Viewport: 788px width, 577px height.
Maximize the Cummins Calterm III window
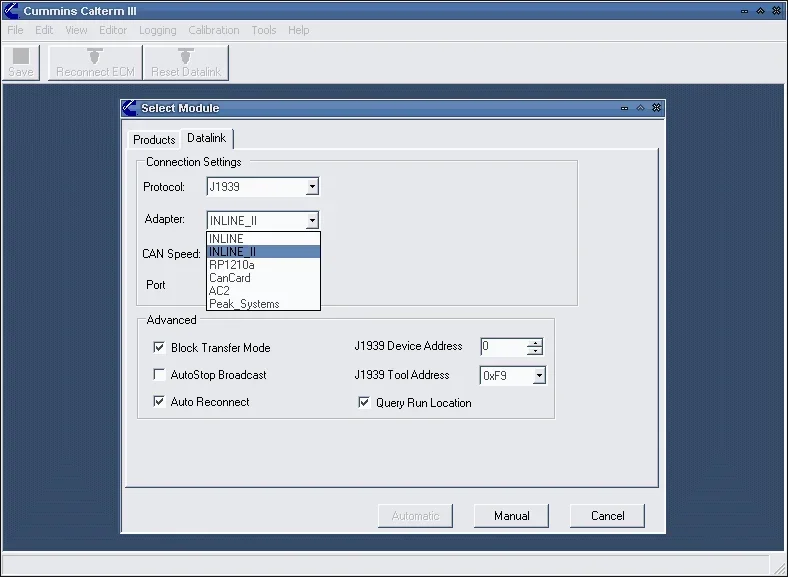(760, 11)
